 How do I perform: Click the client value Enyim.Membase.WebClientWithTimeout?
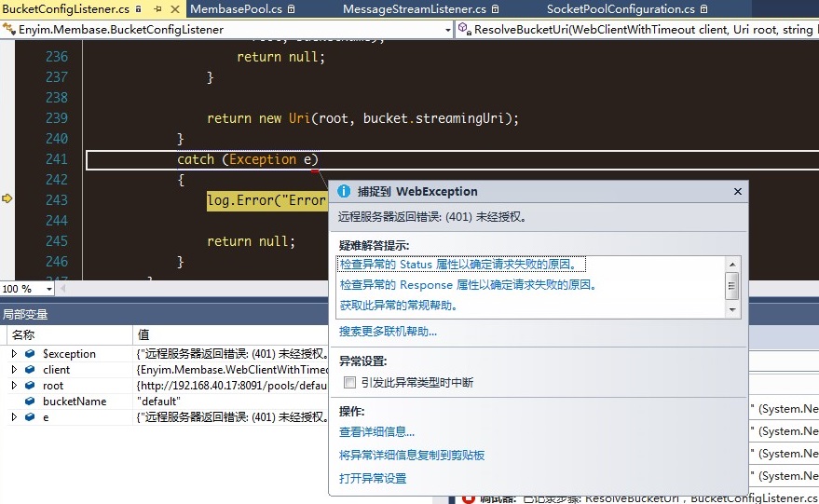[x=232, y=370]
